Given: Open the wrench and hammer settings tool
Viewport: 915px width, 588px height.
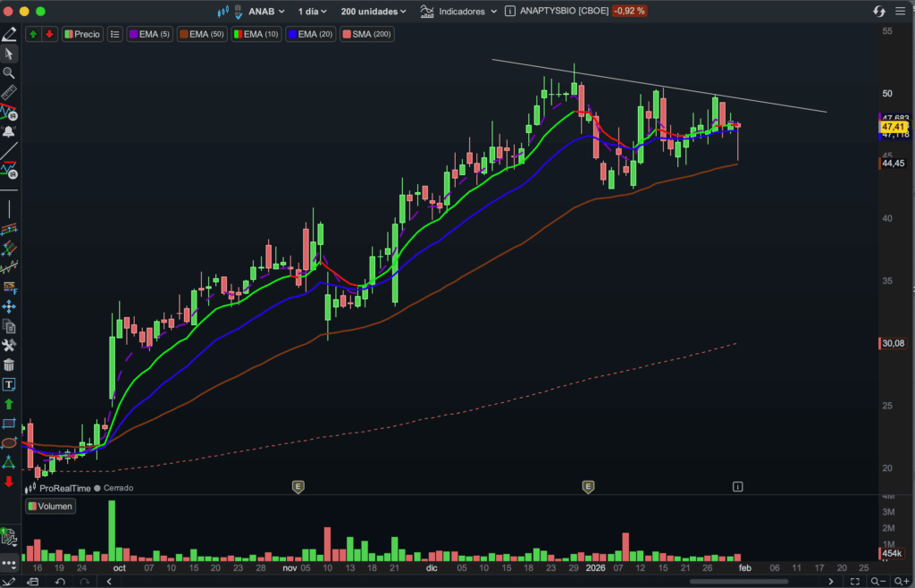Looking at the screenshot, I should 9,345.
